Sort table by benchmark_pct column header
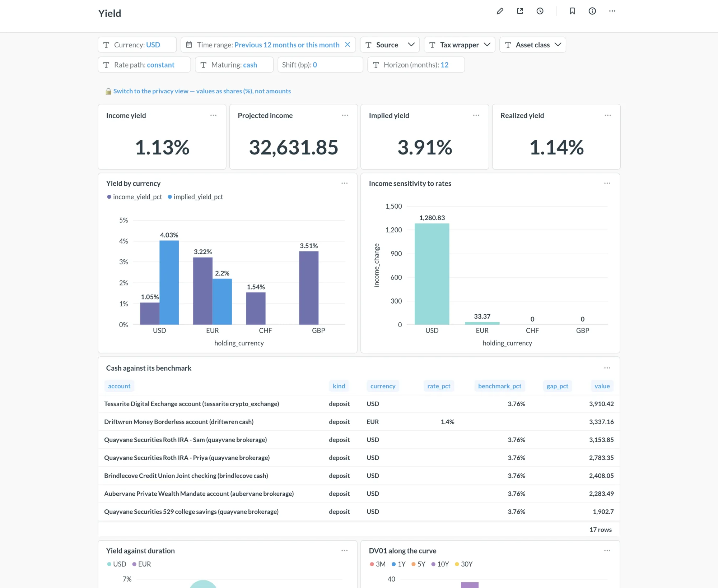 pyautogui.click(x=500, y=386)
